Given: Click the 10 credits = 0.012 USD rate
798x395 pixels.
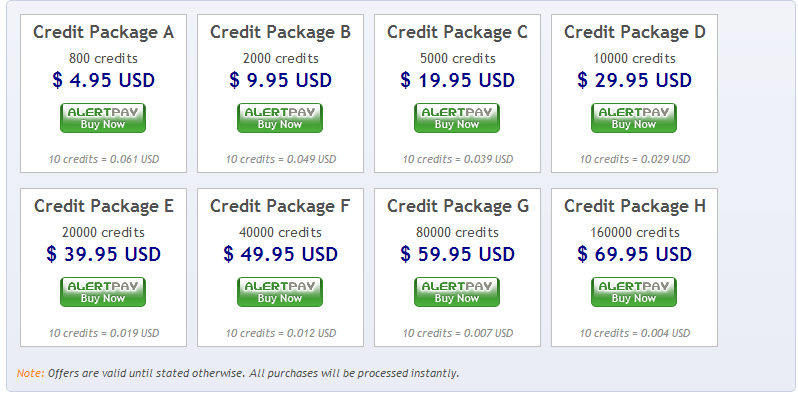Looking at the screenshot, I should tap(281, 333).
